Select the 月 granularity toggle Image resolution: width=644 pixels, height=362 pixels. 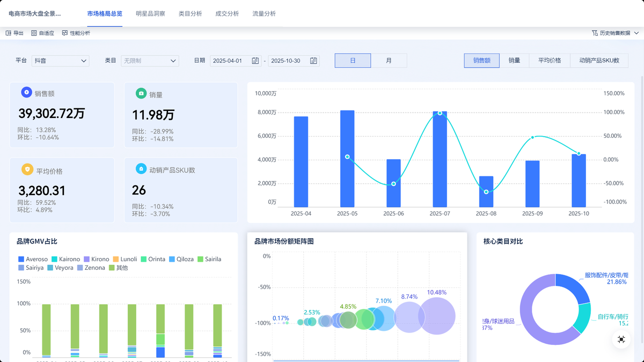pos(389,61)
